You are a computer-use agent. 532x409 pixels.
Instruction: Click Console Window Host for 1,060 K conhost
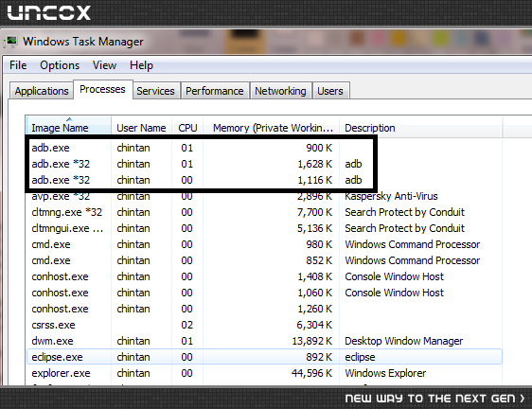(394, 293)
